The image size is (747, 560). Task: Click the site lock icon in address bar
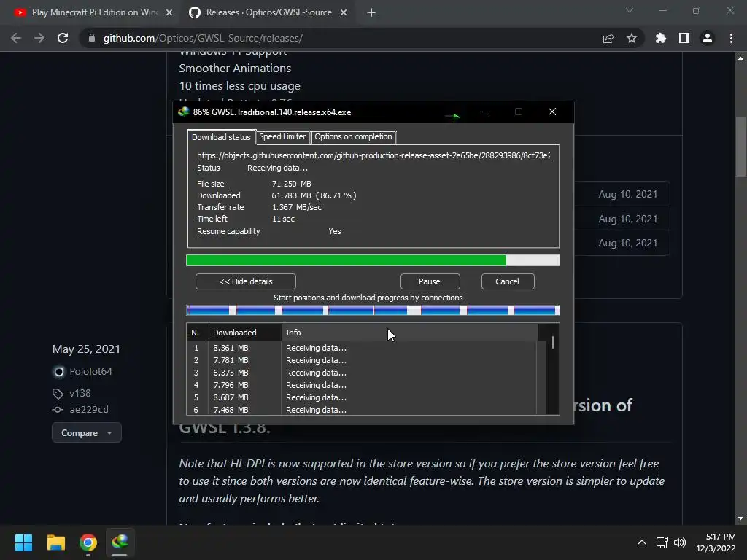click(x=91, y=38)
